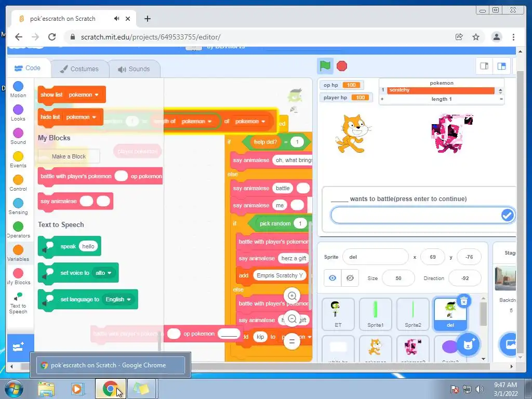
Task: Click the speak hello block
Action: pos(70,246)
